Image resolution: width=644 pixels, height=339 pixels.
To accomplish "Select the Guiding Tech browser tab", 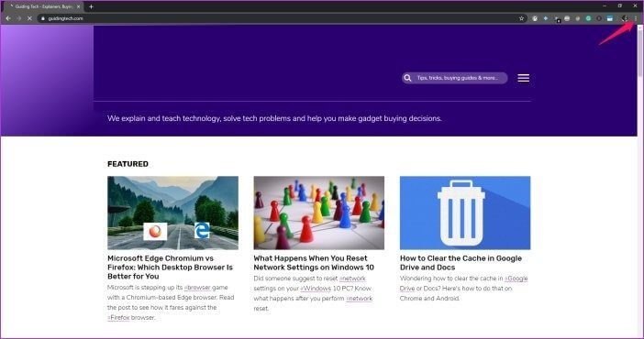I will [42, 6].
